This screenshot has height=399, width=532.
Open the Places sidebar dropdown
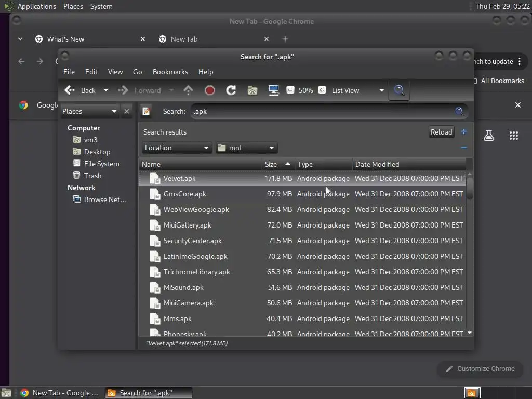[89, 111]
